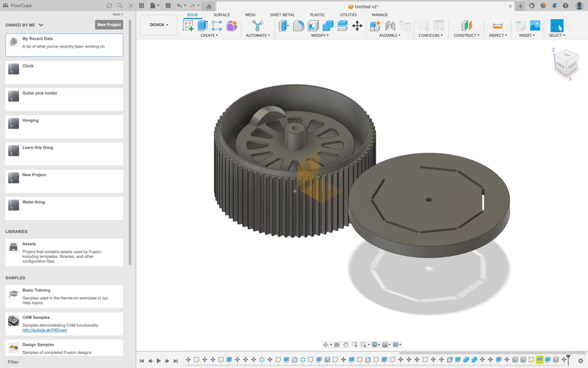The width and height of the screenshot is (588, 368).
Task: Switch to the Surface tab
Action: coord(222,15)
